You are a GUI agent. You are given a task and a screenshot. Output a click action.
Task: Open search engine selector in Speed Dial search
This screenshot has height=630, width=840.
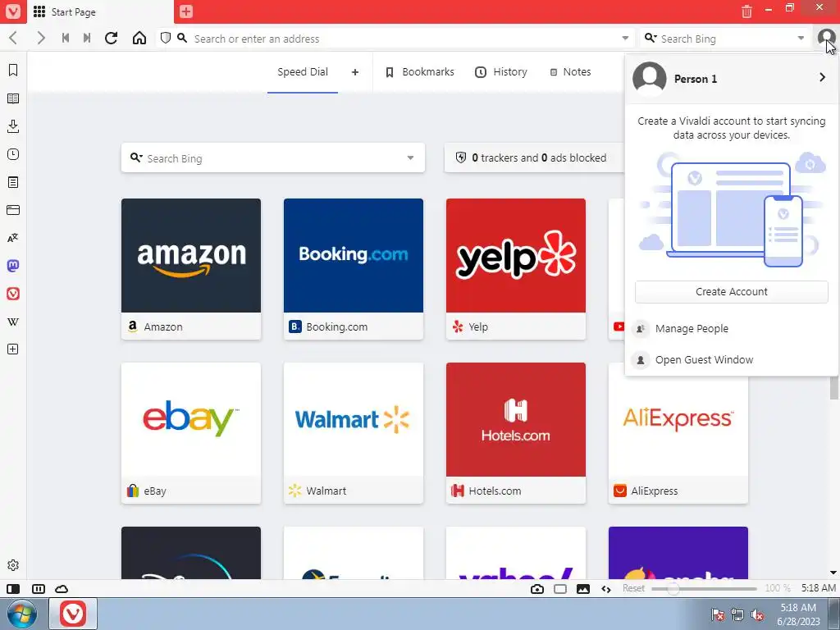[136, 157]
